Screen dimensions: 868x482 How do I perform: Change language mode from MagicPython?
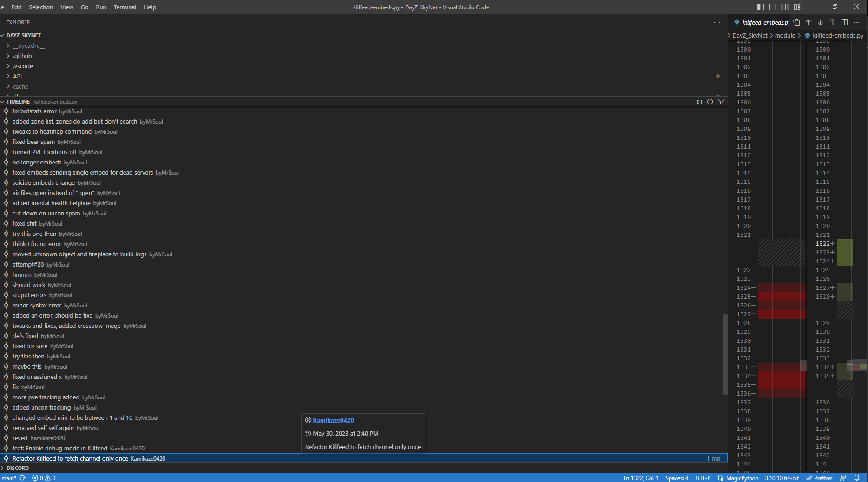tap(742, 478)
